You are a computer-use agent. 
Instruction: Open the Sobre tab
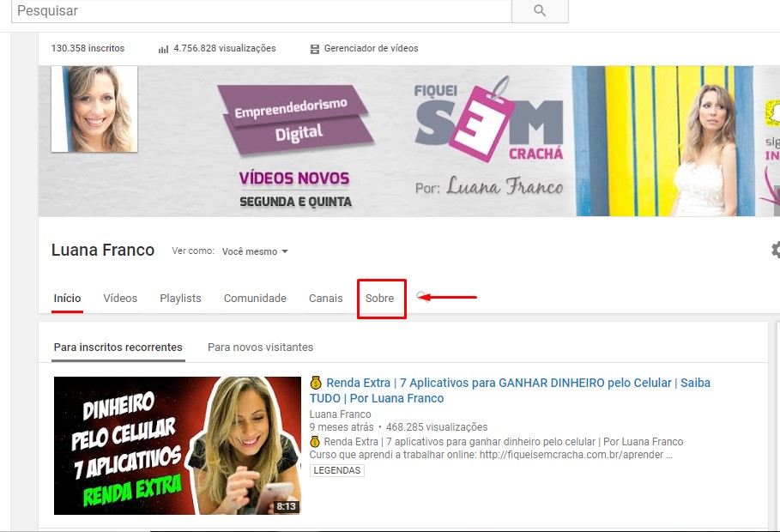click(379, 298)
